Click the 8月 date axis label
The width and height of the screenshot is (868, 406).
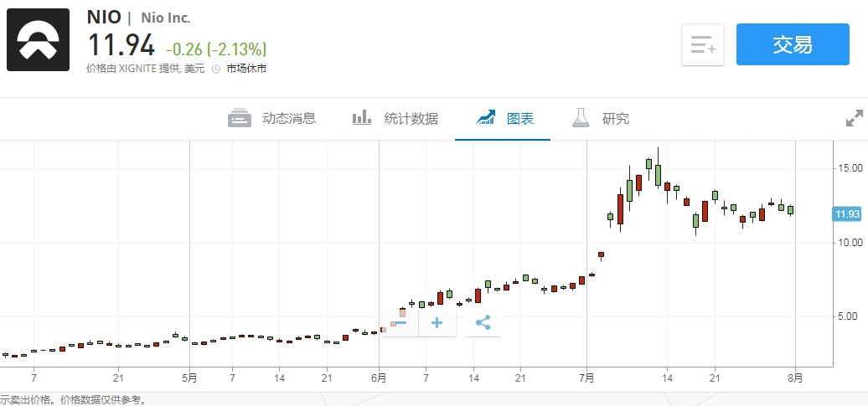tap(795, 378)
